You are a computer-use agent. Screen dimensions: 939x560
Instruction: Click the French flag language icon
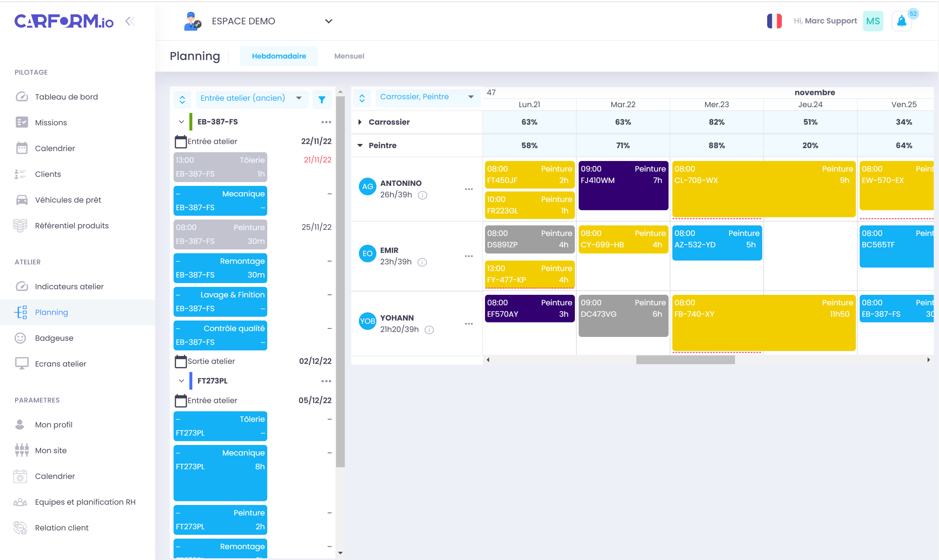[x=774, y=21]
